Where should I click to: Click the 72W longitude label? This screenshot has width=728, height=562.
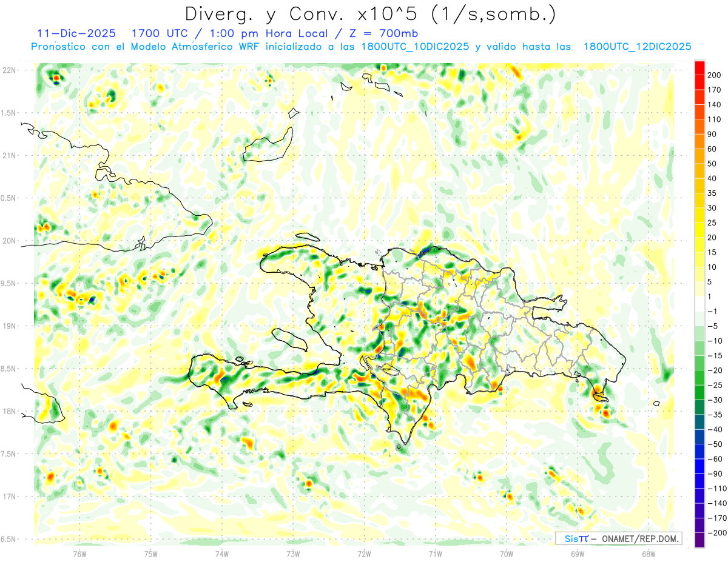tap(364, 554)
